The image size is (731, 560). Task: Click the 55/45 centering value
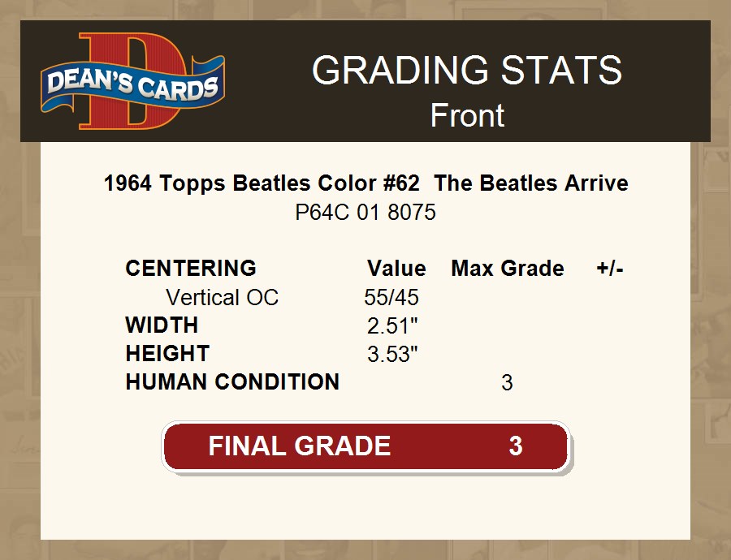point(391,298)
